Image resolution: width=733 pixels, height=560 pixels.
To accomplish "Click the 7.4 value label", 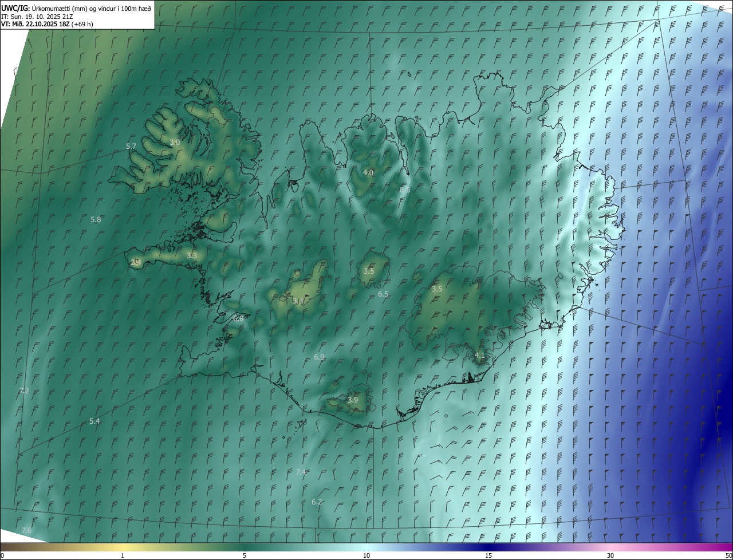I will click(301, 472).
